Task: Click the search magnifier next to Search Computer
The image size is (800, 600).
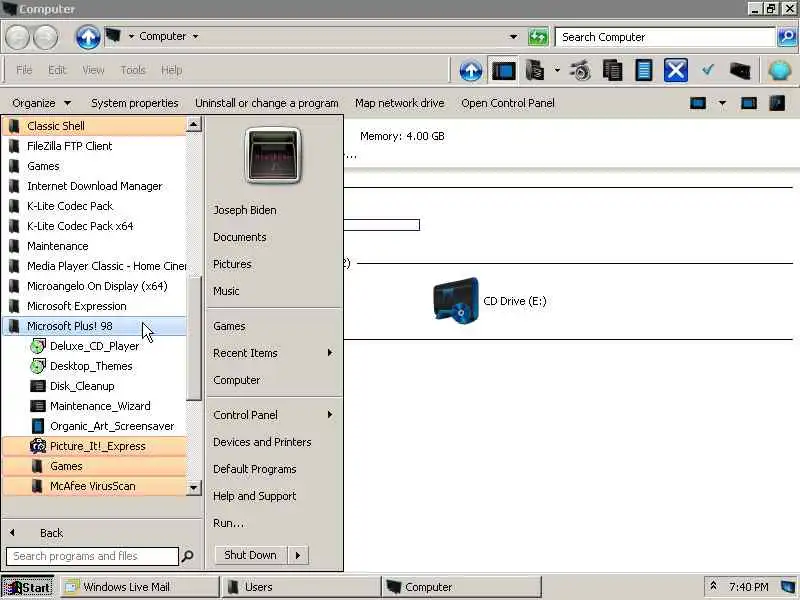Action: [787, 37]
